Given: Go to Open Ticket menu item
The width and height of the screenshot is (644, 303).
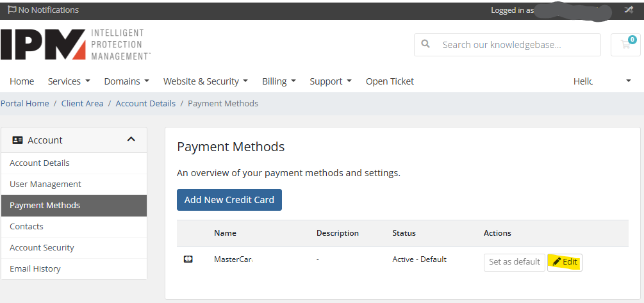Looking at the screenshot, I should (390, 81).
